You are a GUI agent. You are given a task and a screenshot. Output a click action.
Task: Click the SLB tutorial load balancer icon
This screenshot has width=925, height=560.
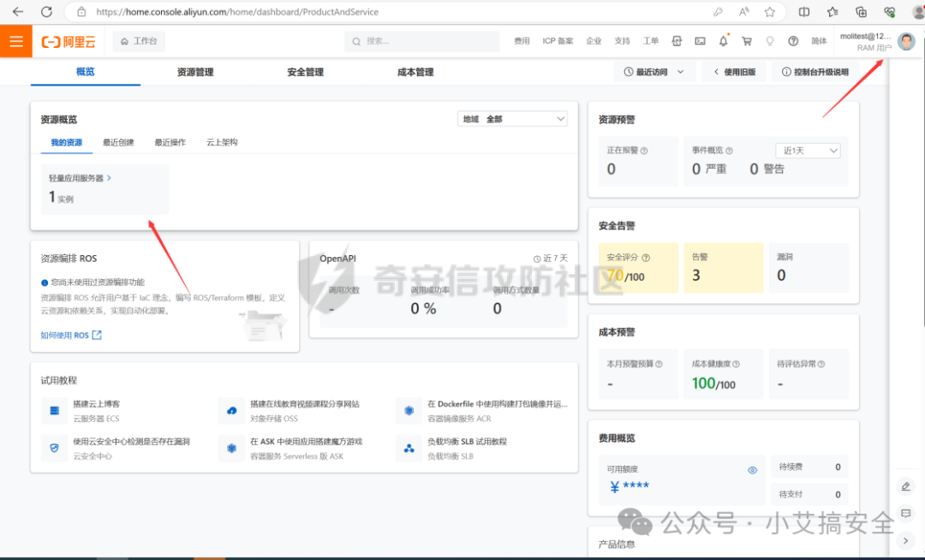pyautogui.click(x=409, y=449)
